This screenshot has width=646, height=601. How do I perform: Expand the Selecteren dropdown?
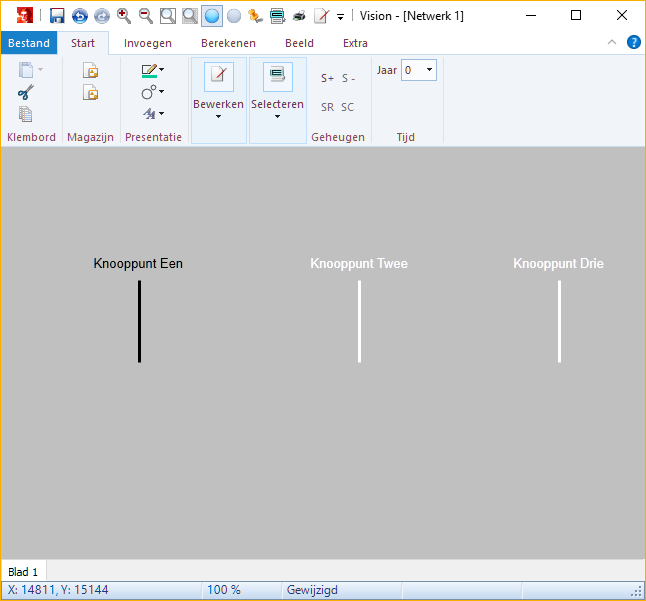[277, 116]
